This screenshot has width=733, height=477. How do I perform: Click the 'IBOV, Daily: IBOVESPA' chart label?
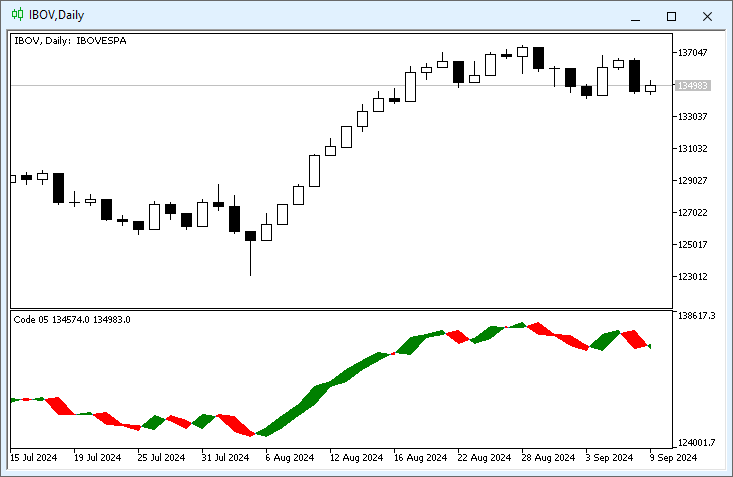[x=70, y=41]
